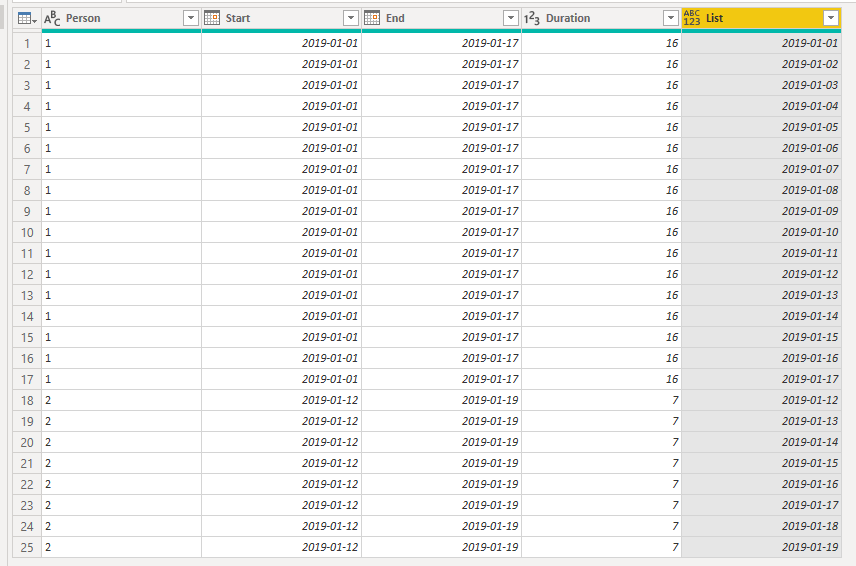Click the number type icon on Duration
856x566 pixels.
pos(532,19)
